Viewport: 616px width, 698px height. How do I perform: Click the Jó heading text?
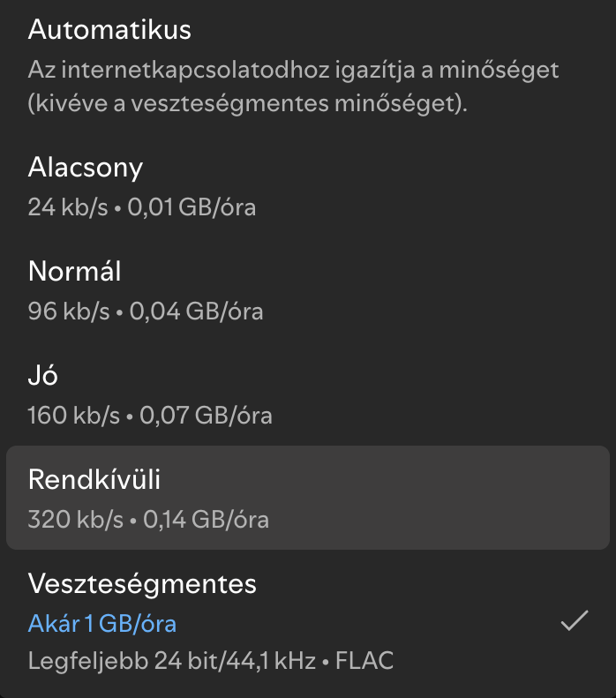(x=43, y=374)
